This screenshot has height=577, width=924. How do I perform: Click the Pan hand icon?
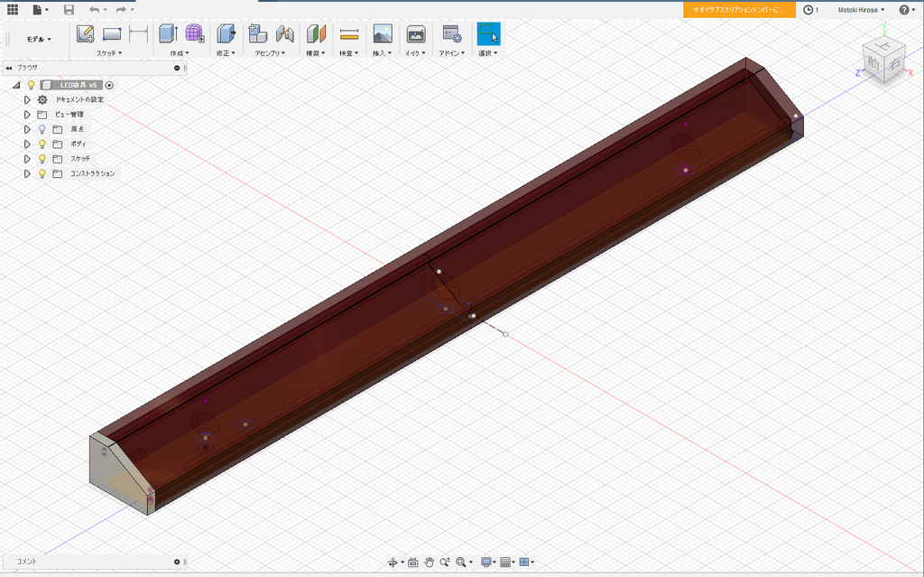coord(429,563)
